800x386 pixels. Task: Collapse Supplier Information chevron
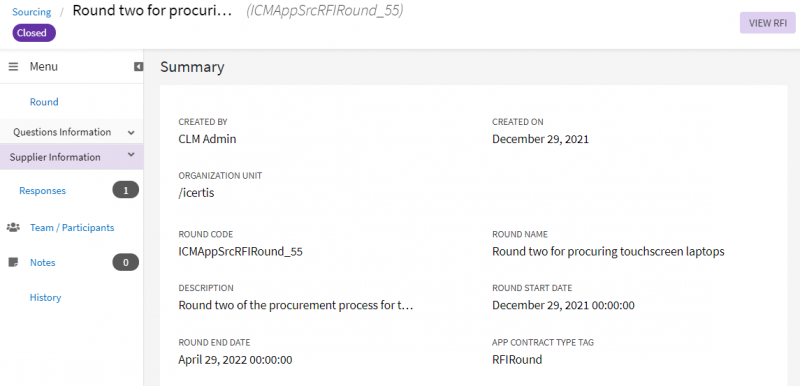click(x=131, y=155)
